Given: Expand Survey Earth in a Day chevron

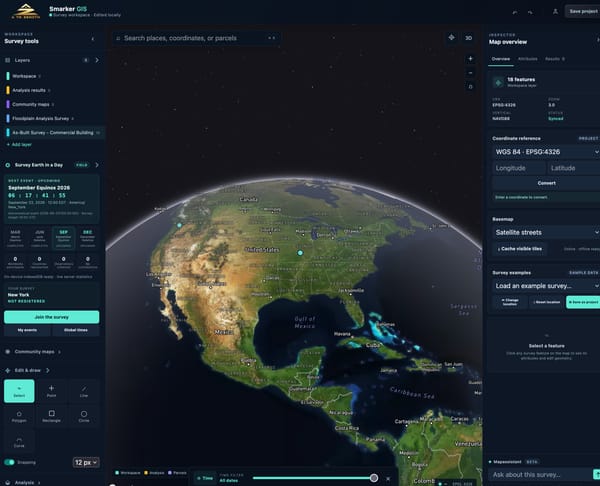Looking at the screenshot, I should click(97, 165).
